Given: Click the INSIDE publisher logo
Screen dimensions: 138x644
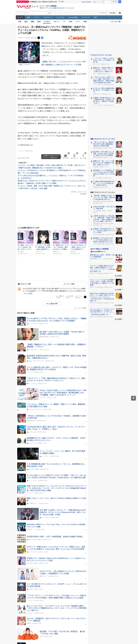Looking at the screenshot, I should coord(77,38).
